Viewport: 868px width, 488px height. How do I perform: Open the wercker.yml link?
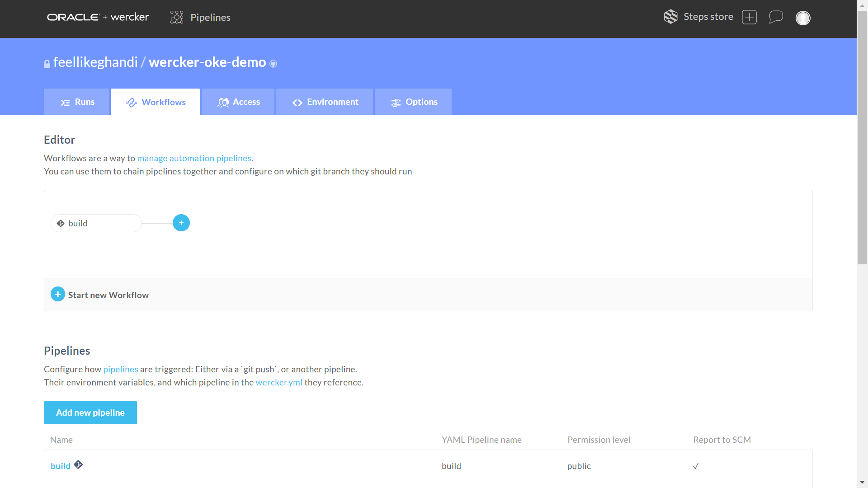pyautogui.click(x=278, y=382)
